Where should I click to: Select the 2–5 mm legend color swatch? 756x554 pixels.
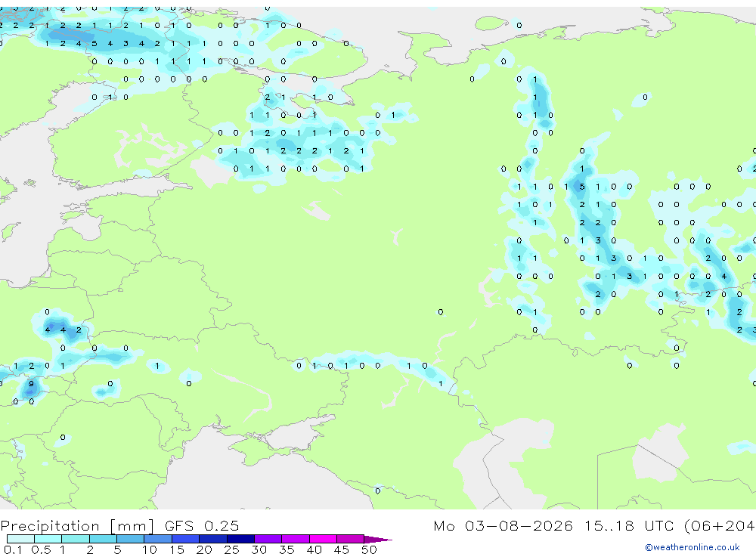(x=103, y=539)
